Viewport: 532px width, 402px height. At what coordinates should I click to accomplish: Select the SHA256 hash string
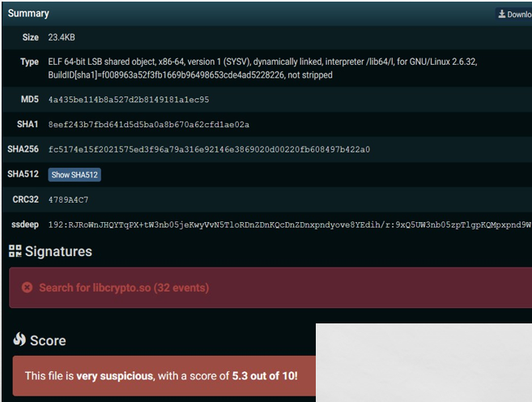209,149
